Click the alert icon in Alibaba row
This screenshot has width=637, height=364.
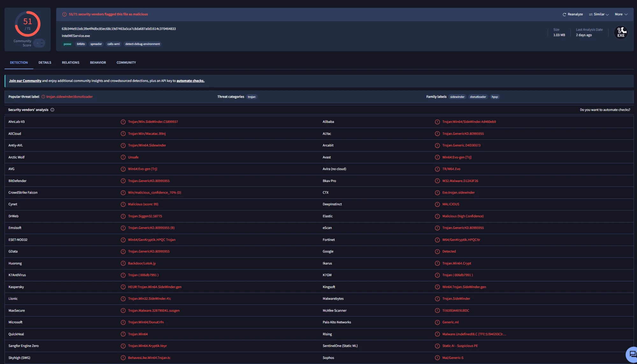pyautogui.click(x=437, y=122)
